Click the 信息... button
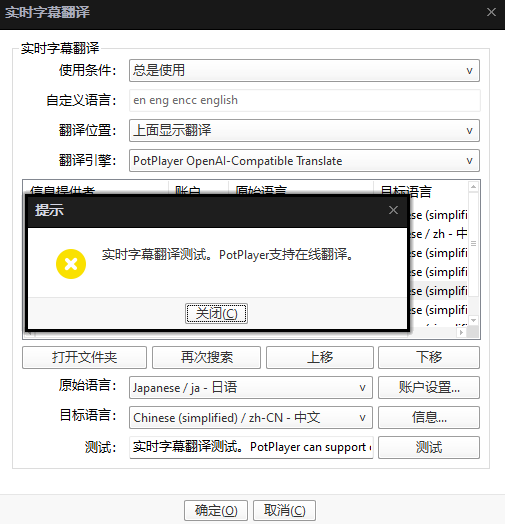This screenshot has height=524, width=505. click(x=429, y=418)
